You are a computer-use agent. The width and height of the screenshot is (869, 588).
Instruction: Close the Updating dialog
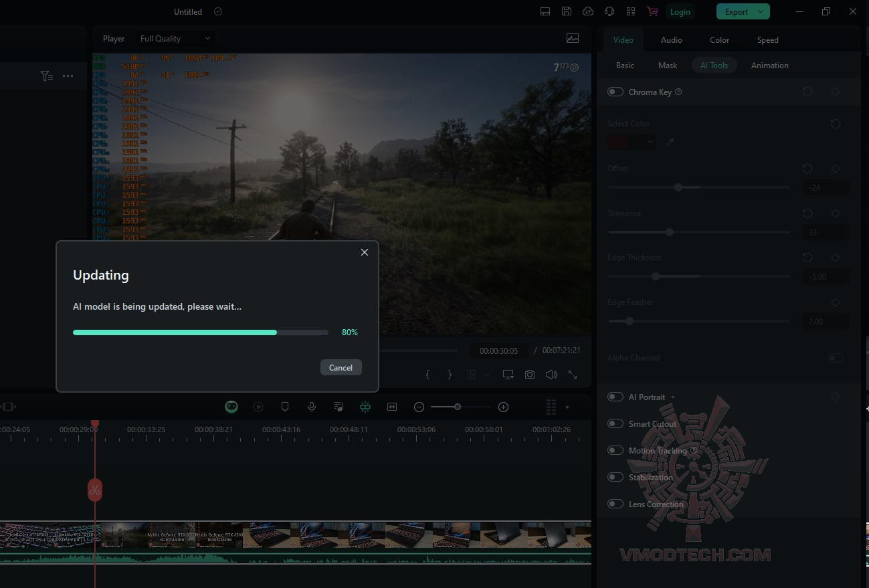click(364, 252)
